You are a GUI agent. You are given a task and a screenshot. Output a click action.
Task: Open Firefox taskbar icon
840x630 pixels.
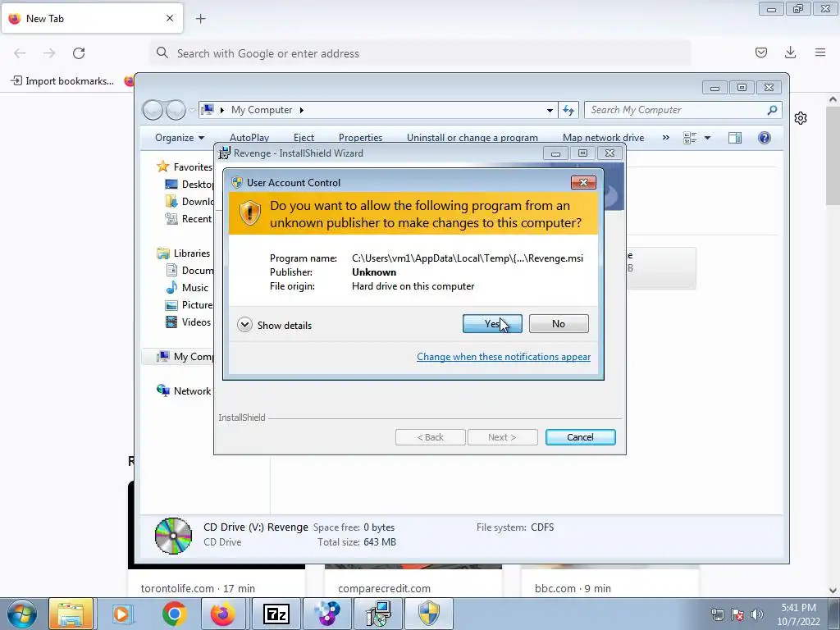coord(223,614)
